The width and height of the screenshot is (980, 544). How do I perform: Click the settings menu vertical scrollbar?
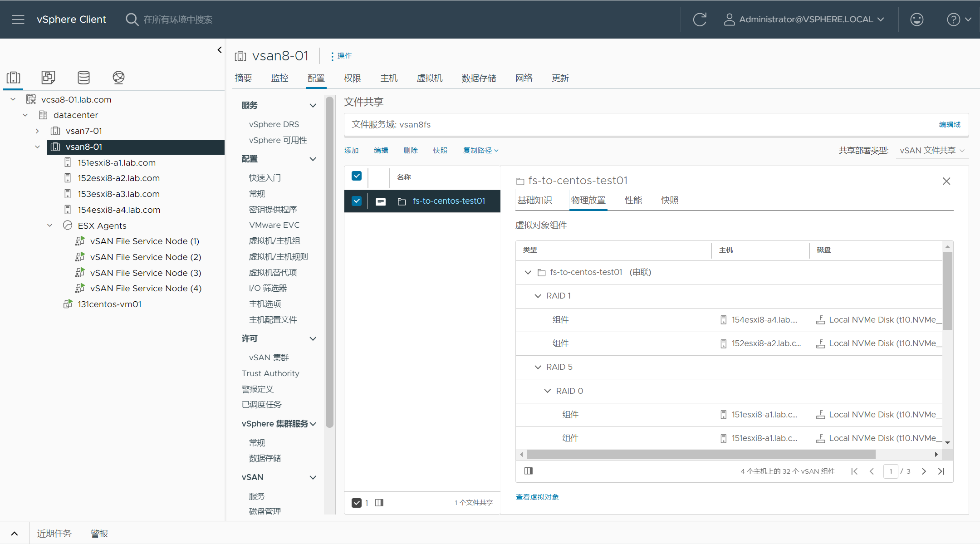tap(330, 262)
